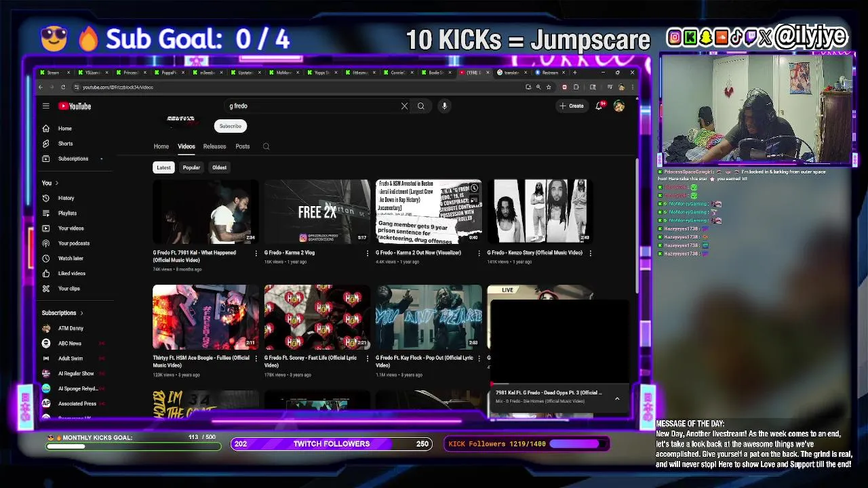Open the Kenzo Story video thumbnail
Viewport: 868px width, 488px height.
coord(540,211)
